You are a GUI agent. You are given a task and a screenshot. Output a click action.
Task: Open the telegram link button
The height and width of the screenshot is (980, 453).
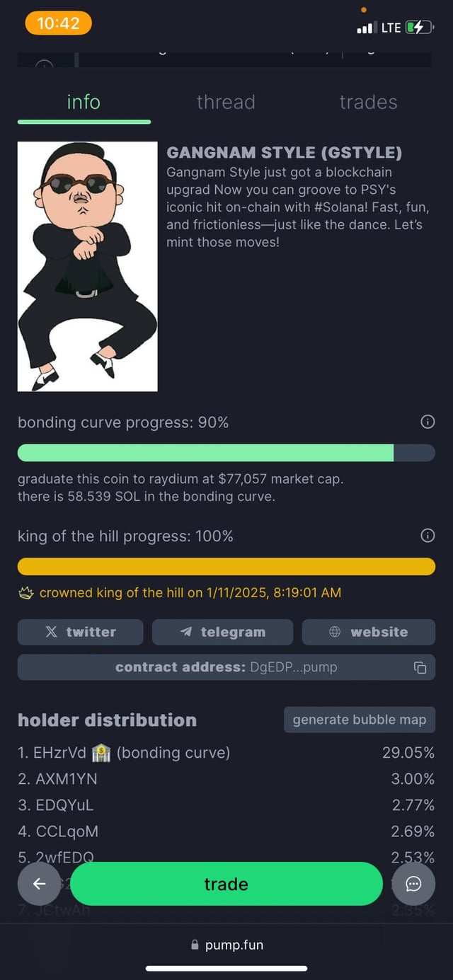click(x=222, y=632)
